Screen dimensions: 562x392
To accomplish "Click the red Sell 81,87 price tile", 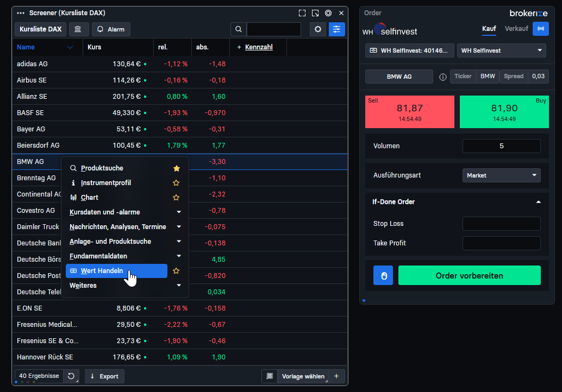I will pyautogui.click(x=410, y=112).
